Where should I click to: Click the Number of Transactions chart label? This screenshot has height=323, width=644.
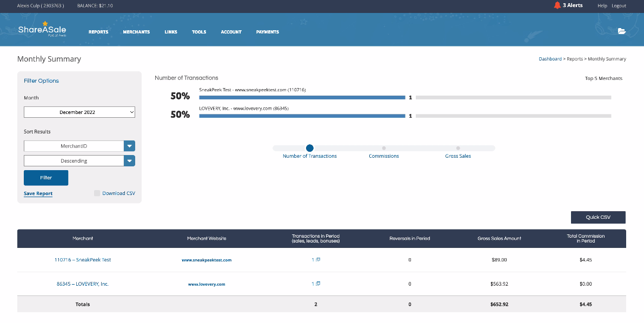tap(310, 156)
